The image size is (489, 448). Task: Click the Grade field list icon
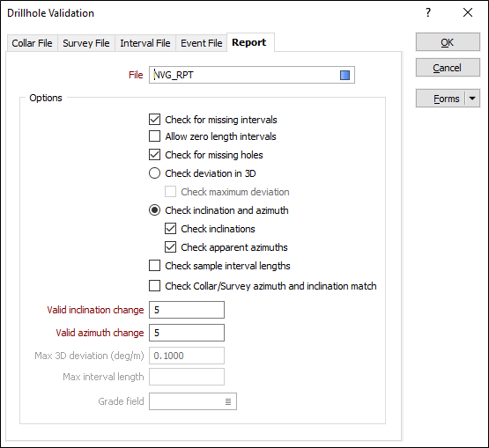tap(228, 402)
